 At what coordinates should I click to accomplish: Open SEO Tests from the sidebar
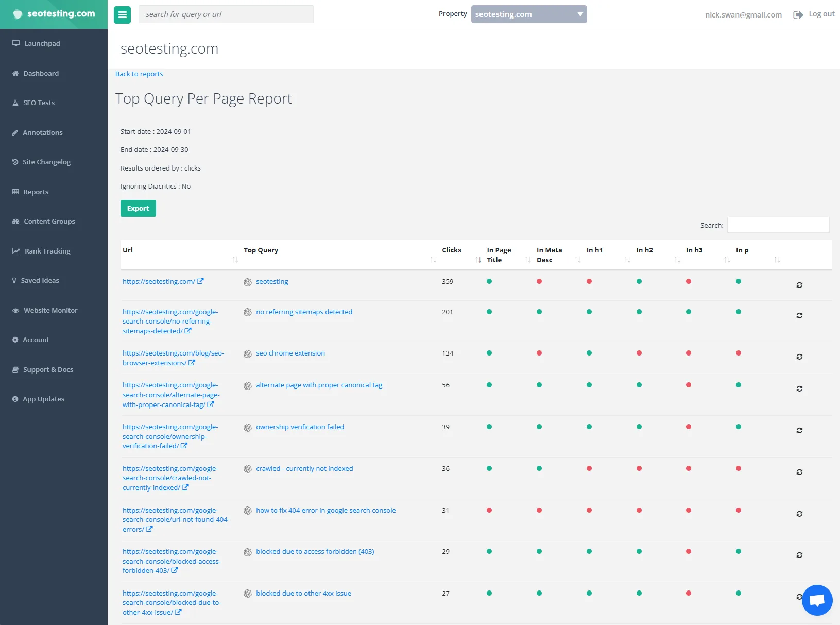[x=39, y=103]
